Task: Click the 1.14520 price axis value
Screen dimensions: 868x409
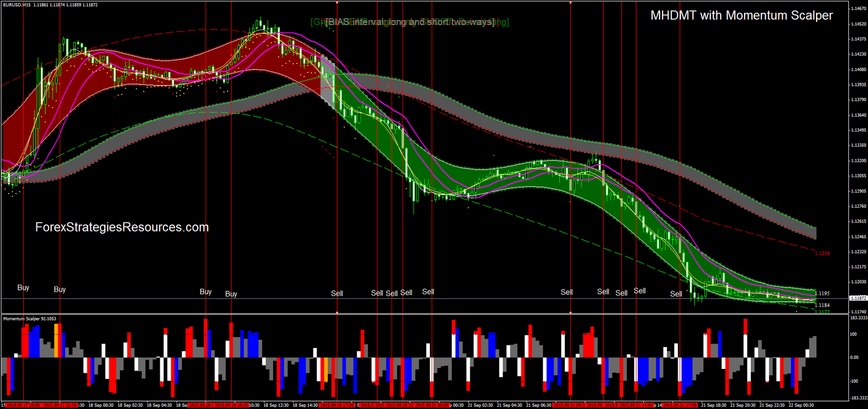Action: click(x=858, y=24)
